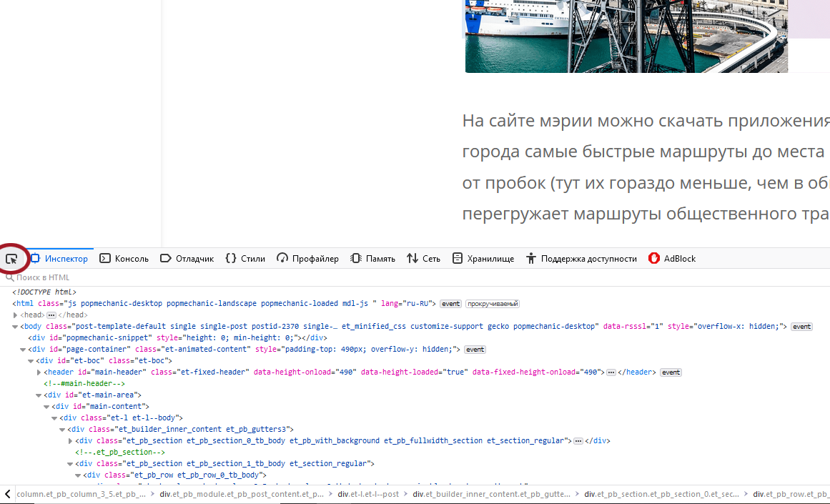Toggle the event badge on the html element
830x504 pixels.
(x=450, y=304)
